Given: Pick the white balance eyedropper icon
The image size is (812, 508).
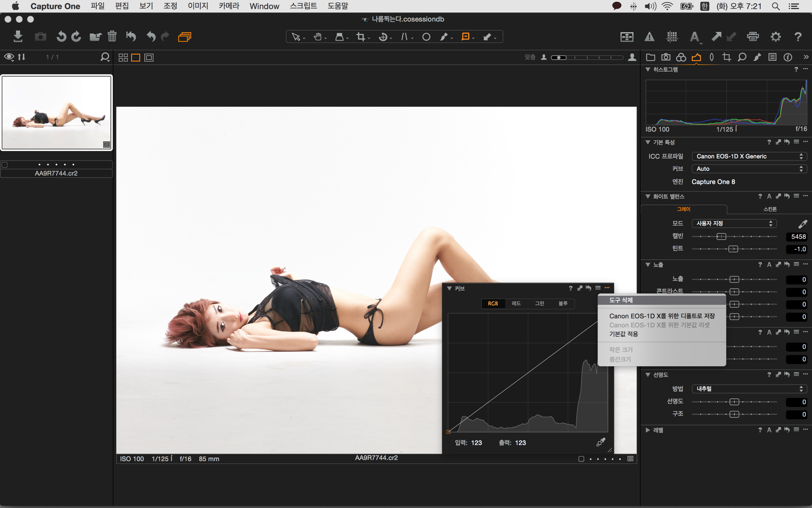Looking at the screenshot, I should pyautogui.click(x=802, y=224).
